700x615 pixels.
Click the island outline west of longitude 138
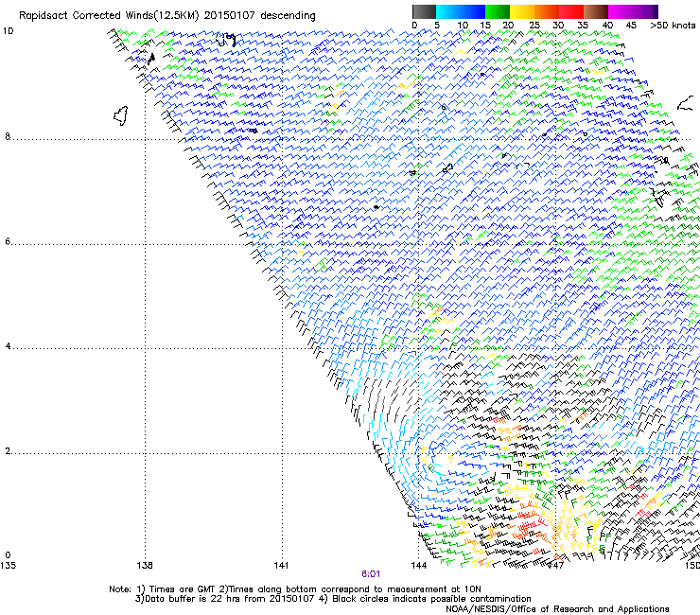pyautogui.click(x=120, y=115)
